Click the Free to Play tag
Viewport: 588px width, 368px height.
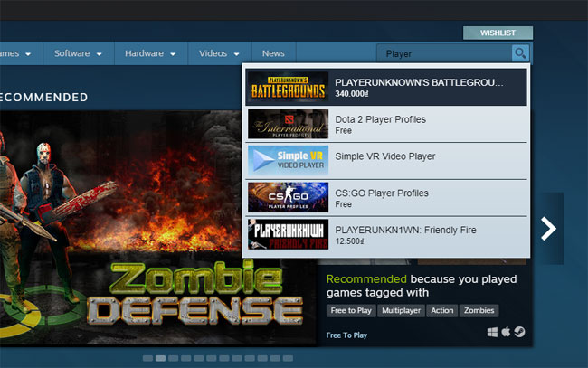[x=351, y=311]
